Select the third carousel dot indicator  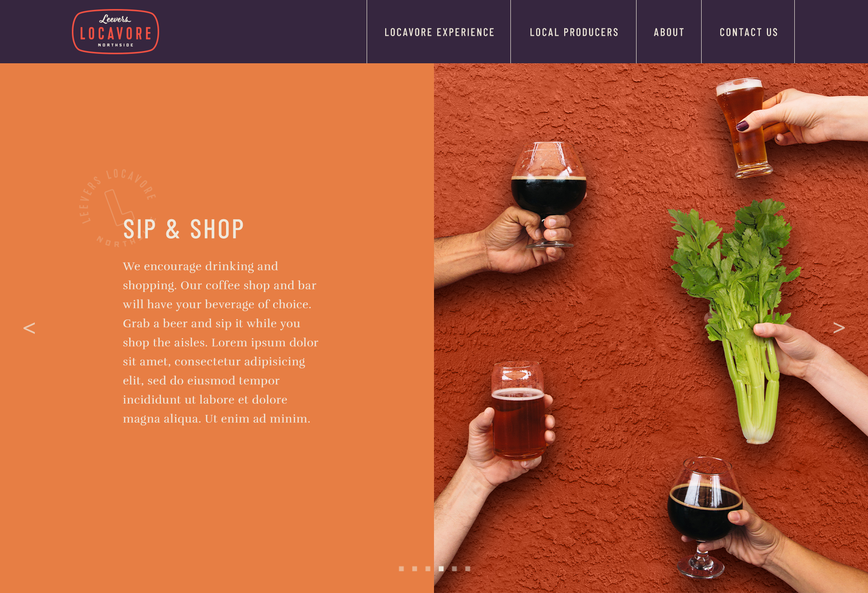pos(428,569)
